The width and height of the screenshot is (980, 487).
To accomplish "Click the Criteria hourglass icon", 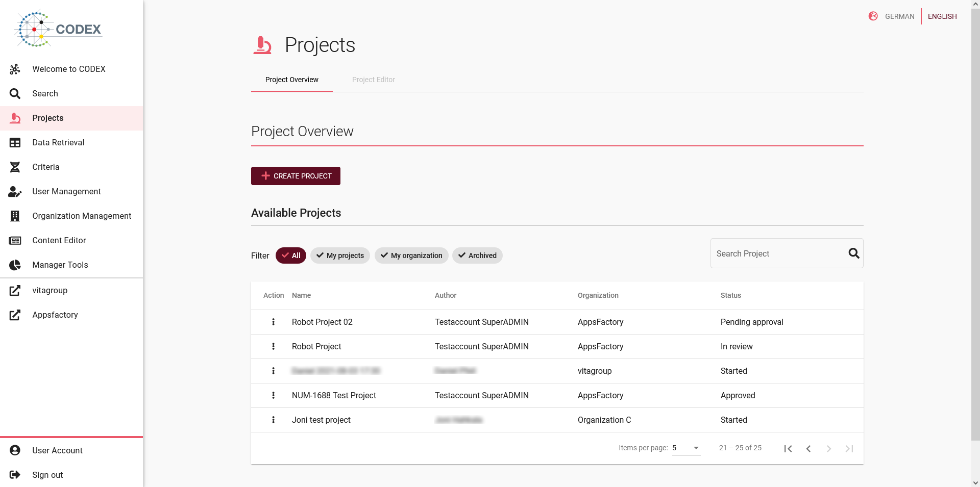I will pos(15,167).
